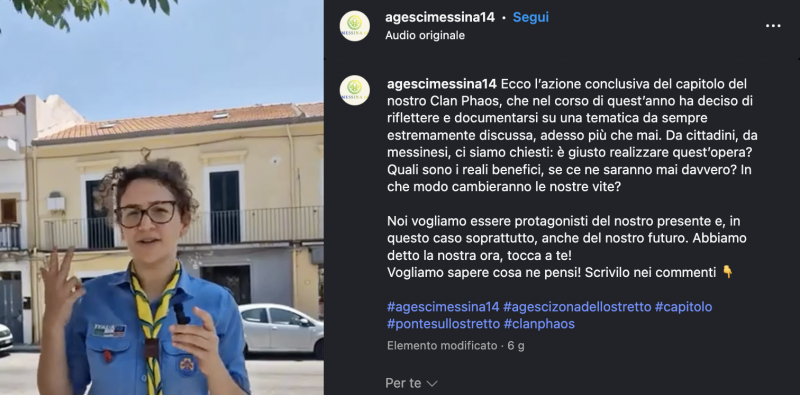
Task: Click the white car in the video
Action: pos(280,329)
